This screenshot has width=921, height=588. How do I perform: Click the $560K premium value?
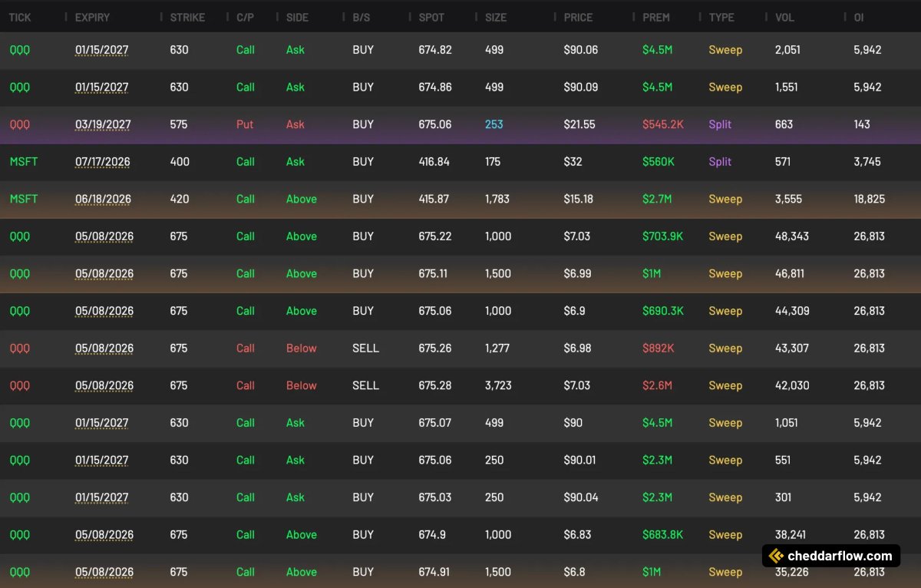659,162
